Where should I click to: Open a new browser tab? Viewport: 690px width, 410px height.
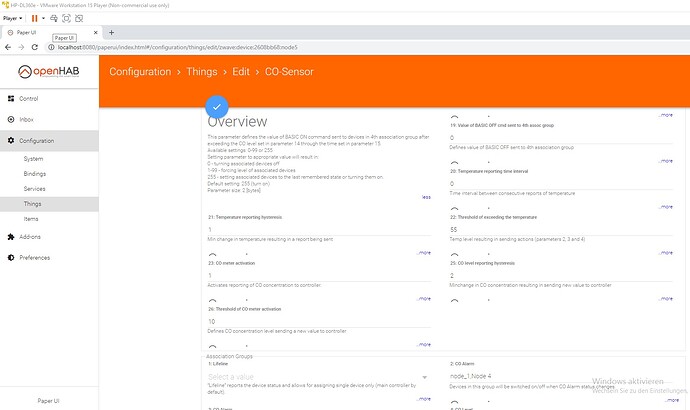point(111,32)
